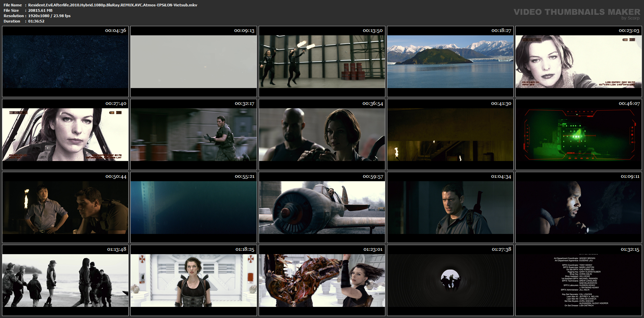
Task: Select the white corridor thumbnail at 01:18:25
Action: coord(194,280)
